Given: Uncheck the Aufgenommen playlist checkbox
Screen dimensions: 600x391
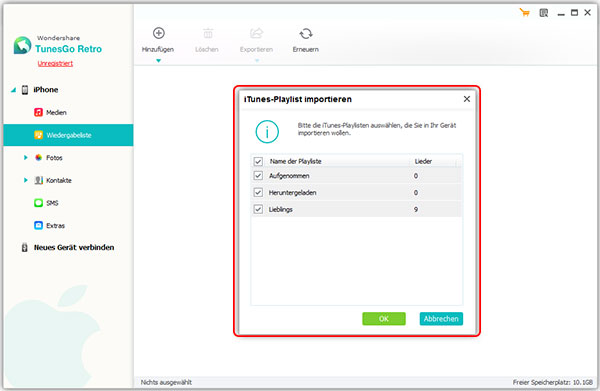Looking at the screenshot, I should (x=258, y=176).
